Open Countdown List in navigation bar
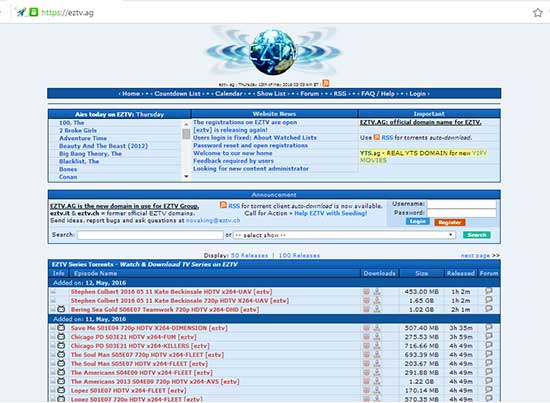The height and width of the screenshot is (403, 550). coord(177,94)
